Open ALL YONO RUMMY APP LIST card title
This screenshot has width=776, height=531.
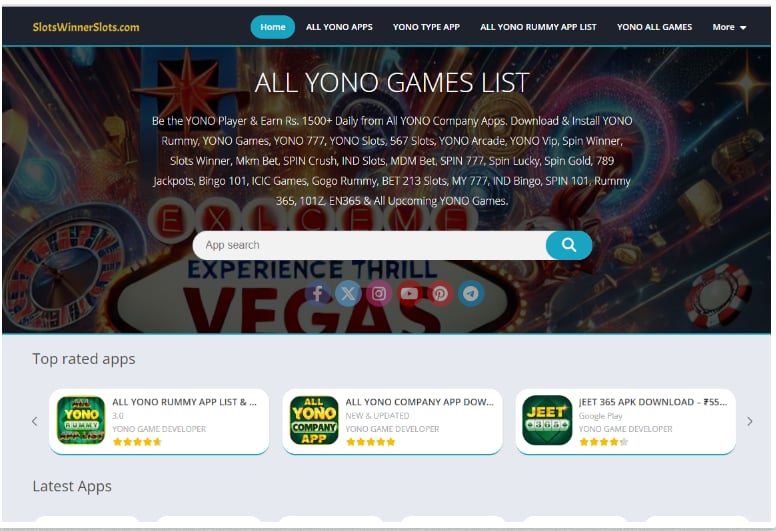(x=185, y=402)
